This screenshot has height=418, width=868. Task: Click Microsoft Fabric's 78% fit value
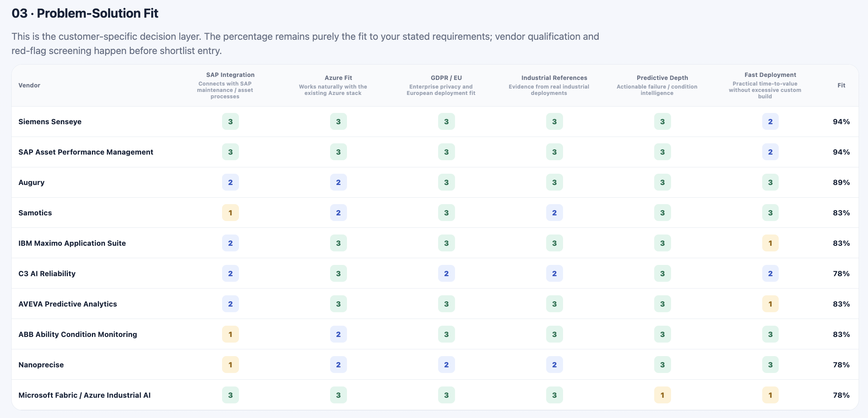pos(841,395)
